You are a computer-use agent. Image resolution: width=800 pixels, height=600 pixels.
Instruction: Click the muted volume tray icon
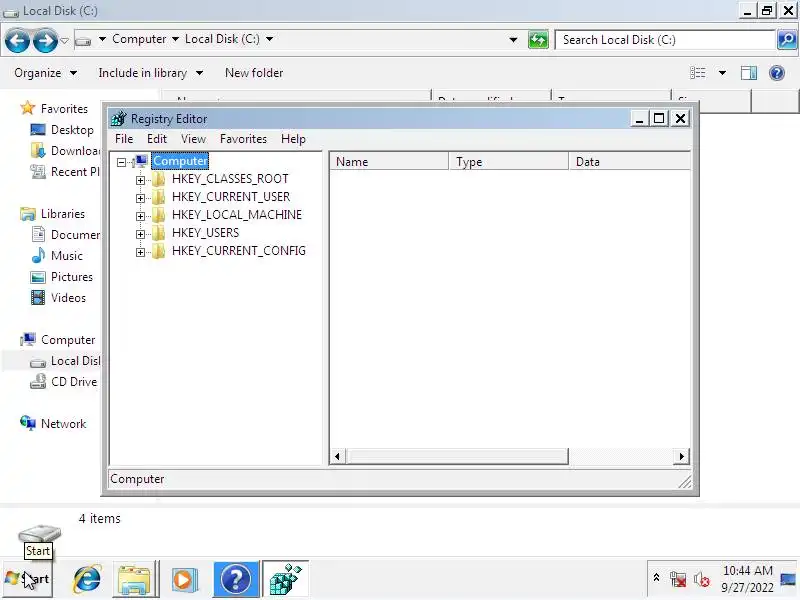702,579
